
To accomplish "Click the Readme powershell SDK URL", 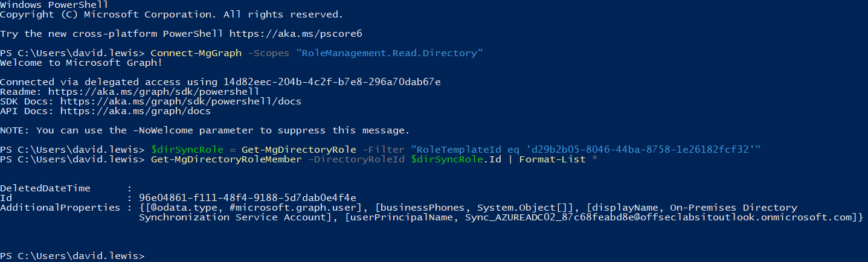I will (x=154, y=92).
